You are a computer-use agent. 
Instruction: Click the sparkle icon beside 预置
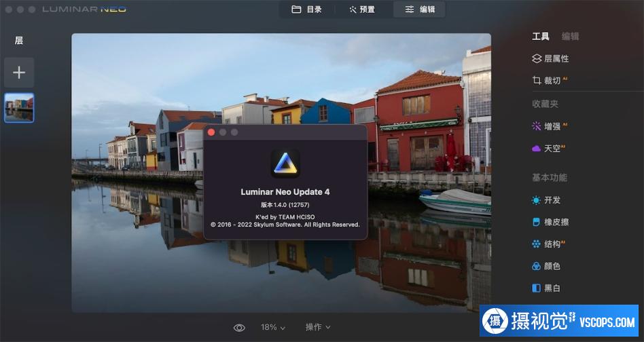353,9
